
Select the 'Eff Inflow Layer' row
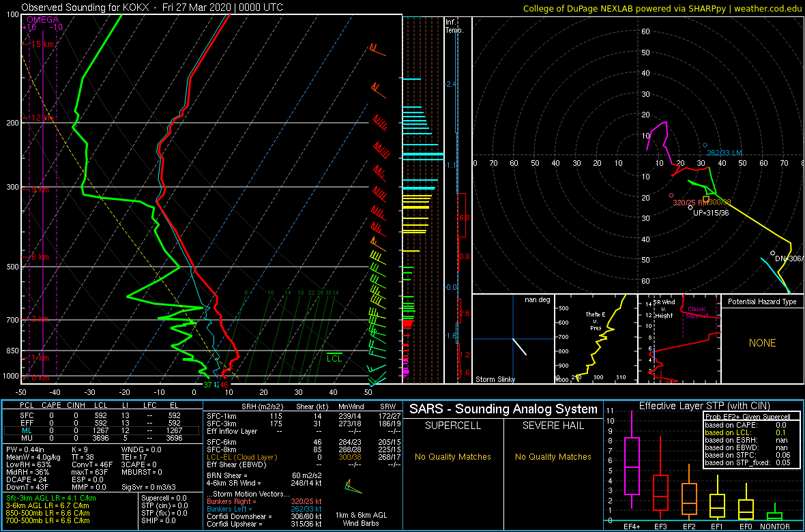(x=303, y=431)
